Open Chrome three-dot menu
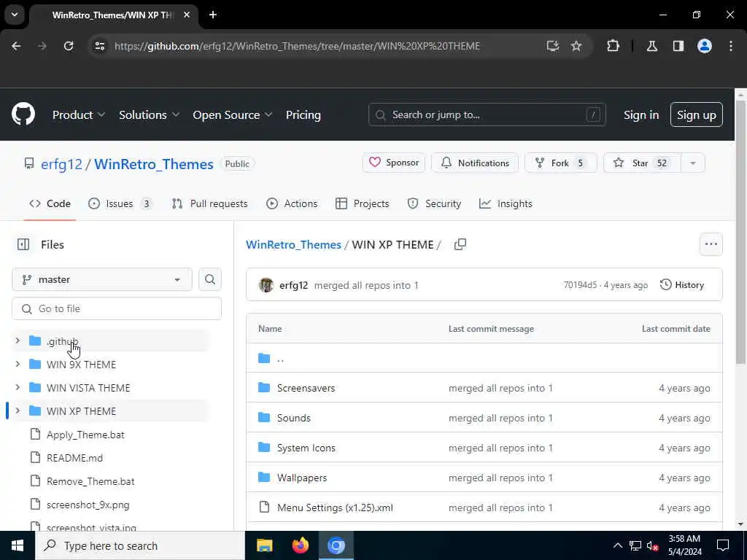 731,46
